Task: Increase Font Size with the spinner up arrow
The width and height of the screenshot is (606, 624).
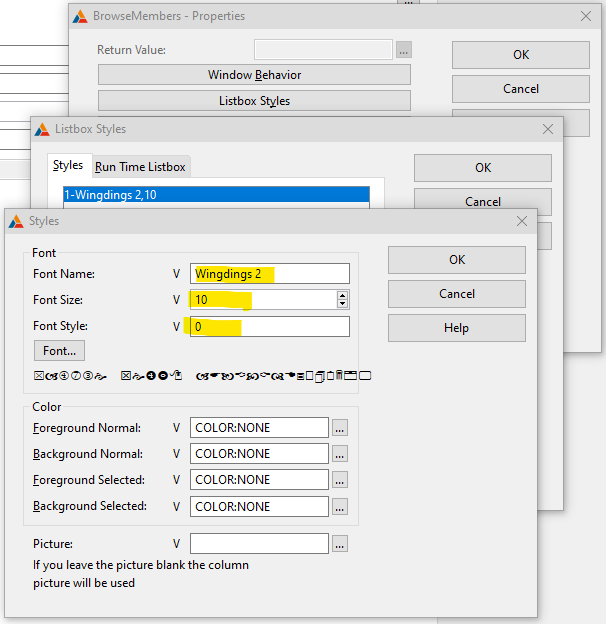Action: pos(343,295)
